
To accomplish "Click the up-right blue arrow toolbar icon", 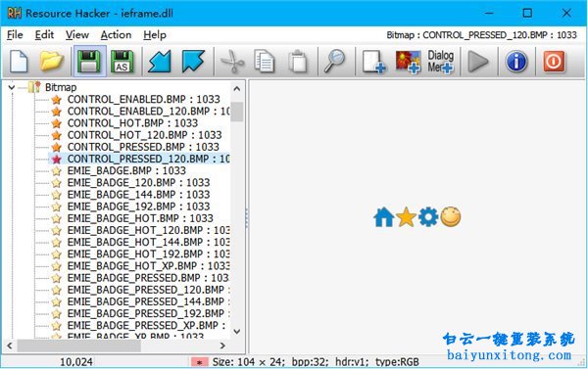I will point(193,62).
